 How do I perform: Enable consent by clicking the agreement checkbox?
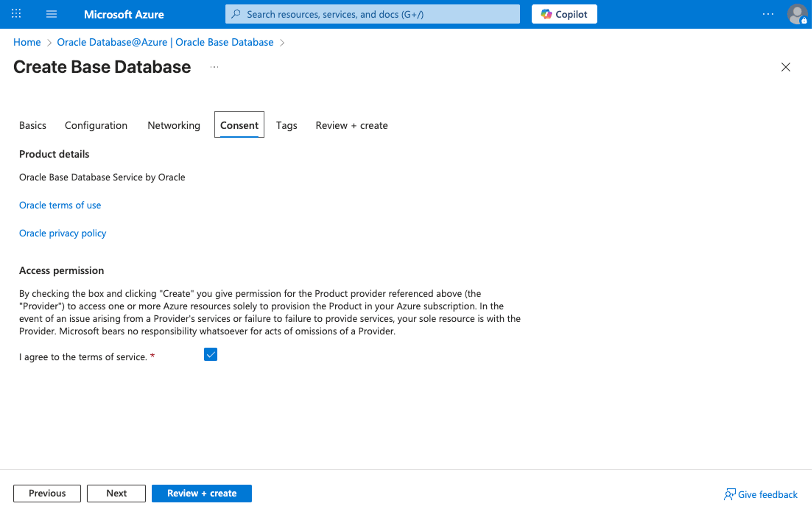pos(210,354)
